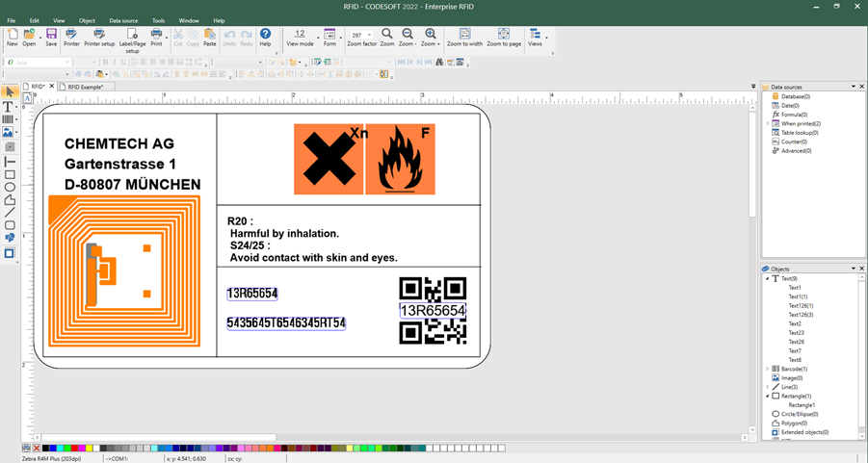Open dropdown arrow beside Print

coord(166,38)
